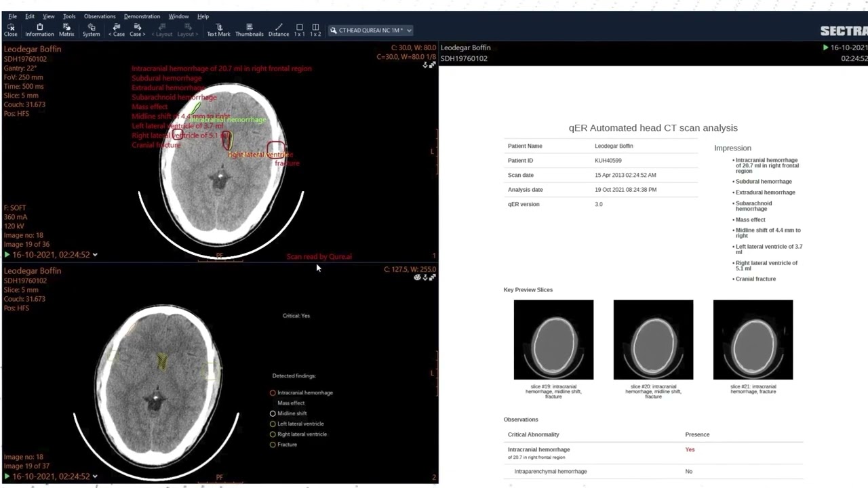868x488 pixels.
Task: Click the palette icon in bottom viewport corner
Action: pyautogui.click(x=418, y=277)
